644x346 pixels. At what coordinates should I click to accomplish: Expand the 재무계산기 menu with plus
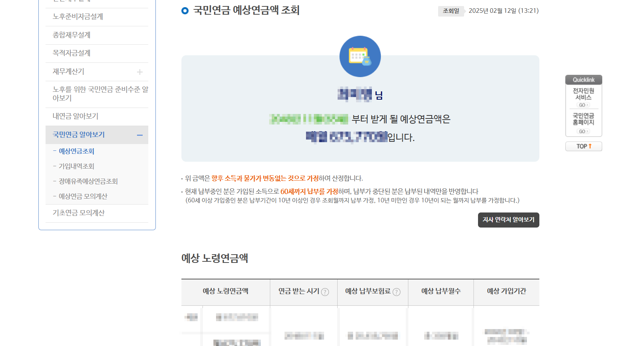[x=140, y=71]
